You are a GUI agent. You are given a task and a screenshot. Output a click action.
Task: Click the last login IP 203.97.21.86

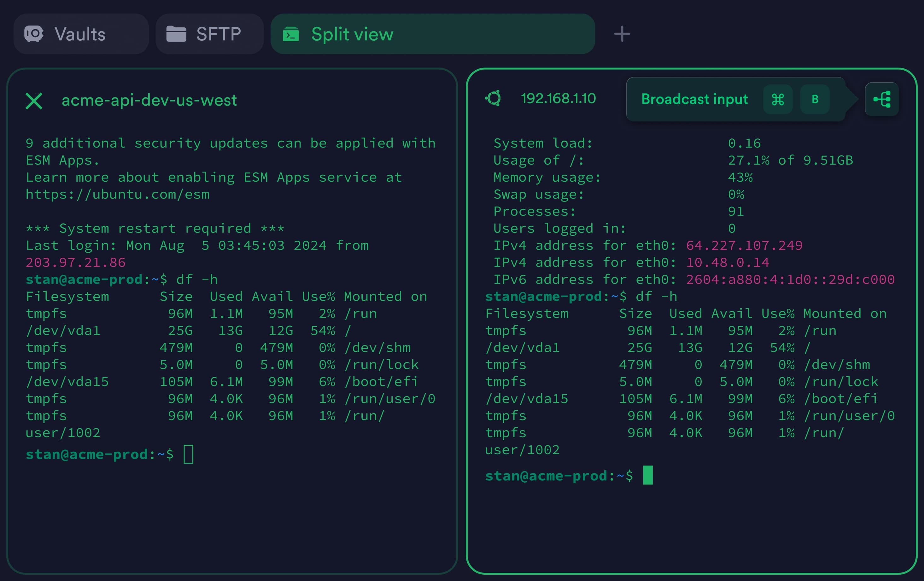pos(76,262)
